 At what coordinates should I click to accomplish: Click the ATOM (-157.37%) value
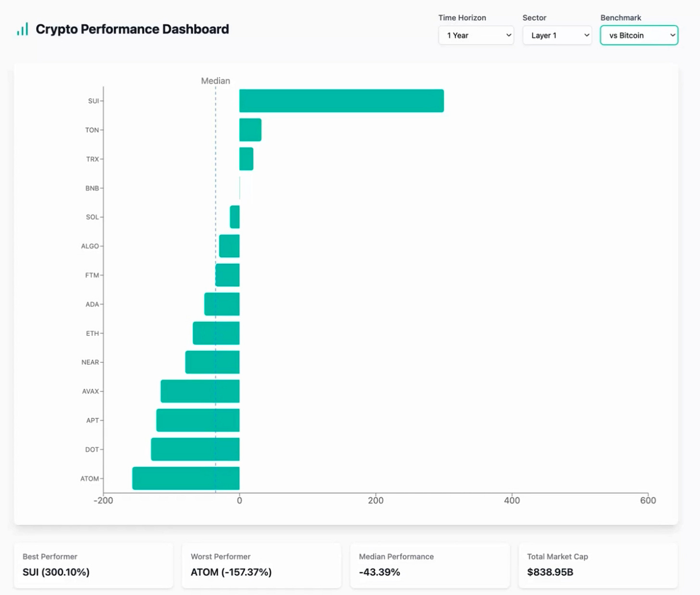[x=231, y=572]
